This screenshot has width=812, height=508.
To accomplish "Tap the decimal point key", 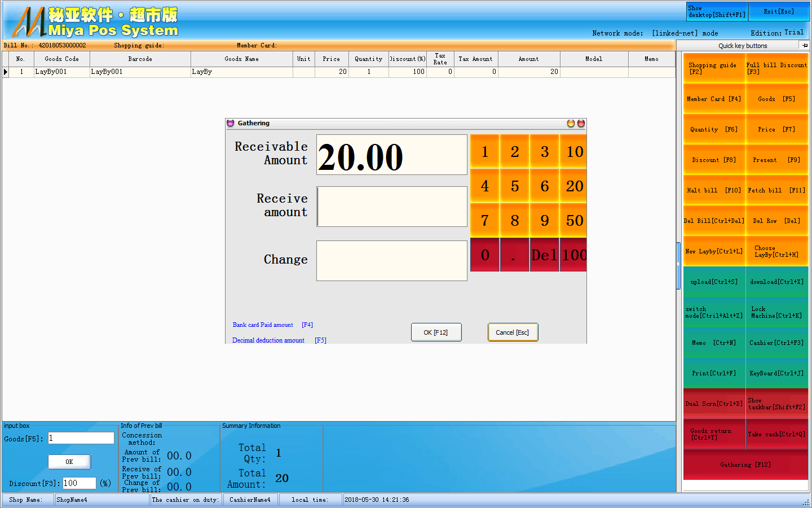I will 515,255.
